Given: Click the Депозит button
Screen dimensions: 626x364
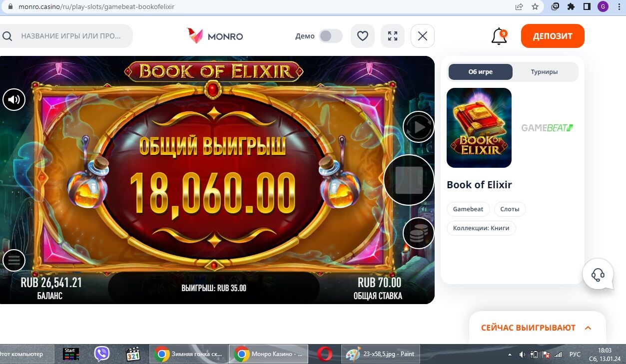Looking at the screenshot, I should [x=553, y=36].
